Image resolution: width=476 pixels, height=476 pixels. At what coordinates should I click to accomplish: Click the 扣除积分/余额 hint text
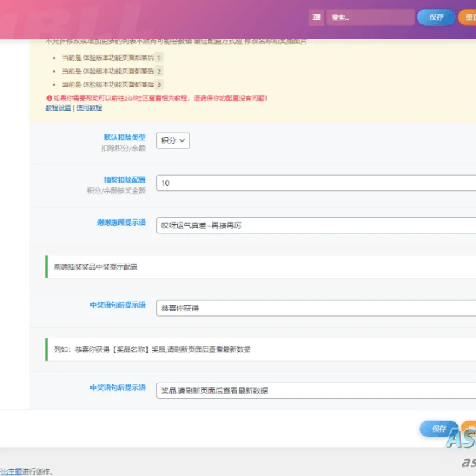[123, 148]
